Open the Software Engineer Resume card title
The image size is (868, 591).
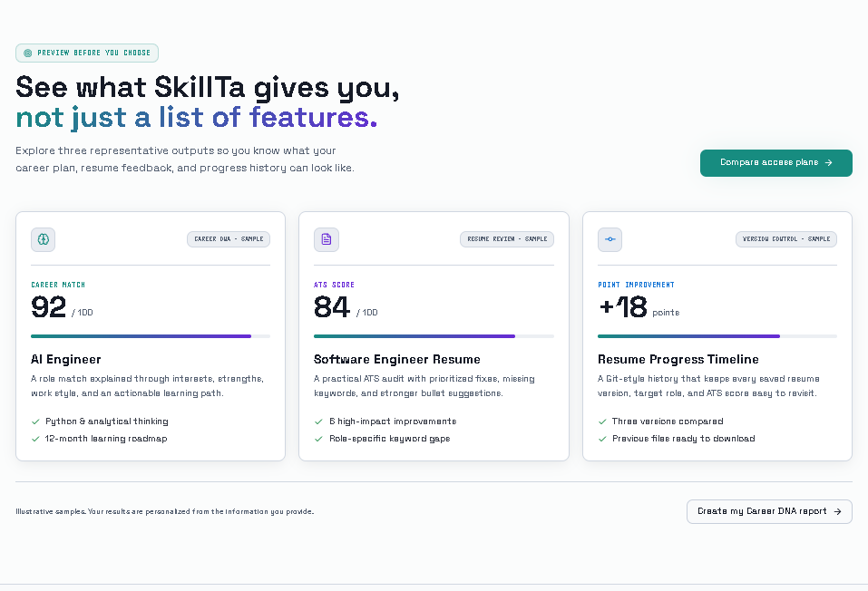click(397, 360)
